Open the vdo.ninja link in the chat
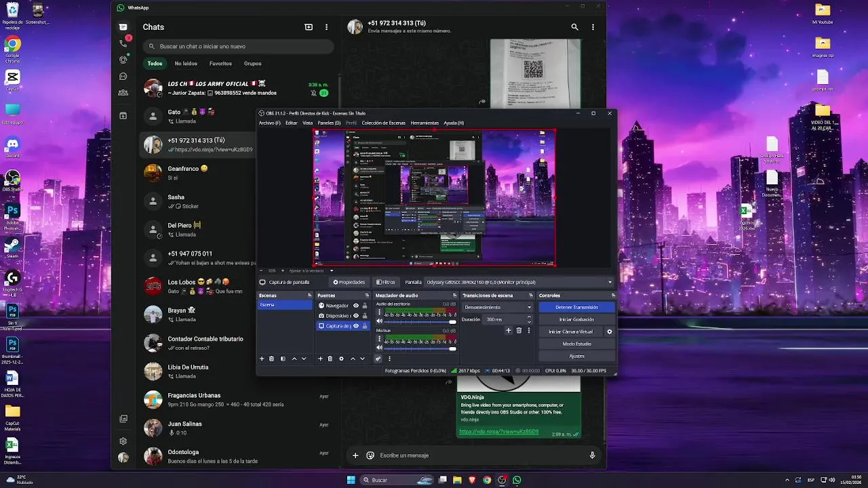Screen dimensions: 868x488 (x=499, y=431)
